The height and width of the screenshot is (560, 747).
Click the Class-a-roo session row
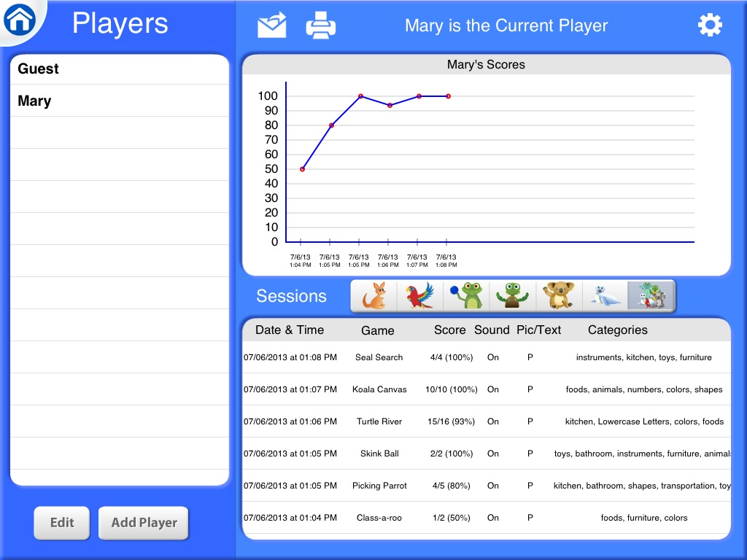(x=486, y=518)
